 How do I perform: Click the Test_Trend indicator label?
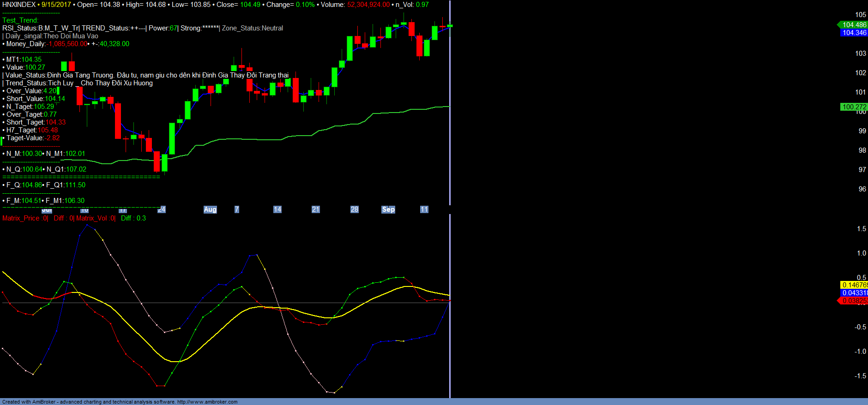pos(20,20)
